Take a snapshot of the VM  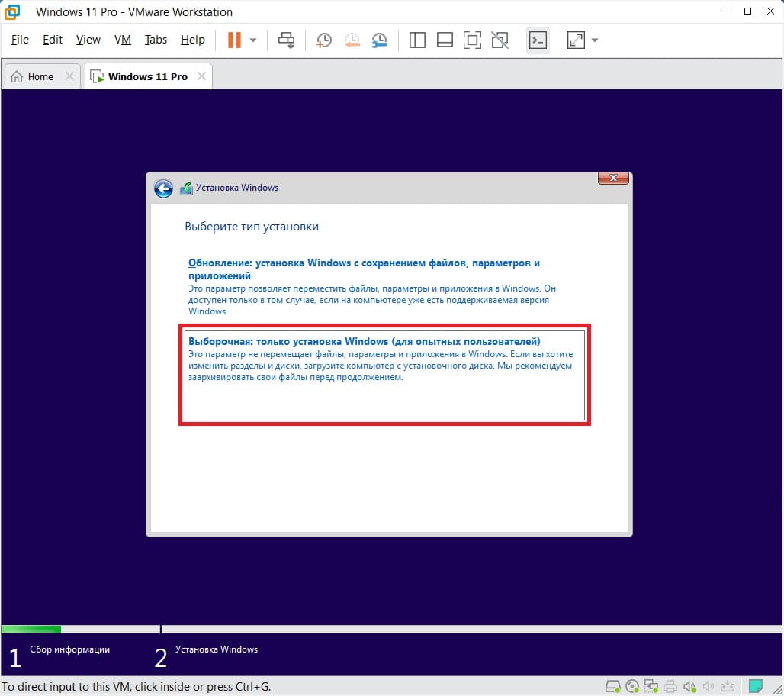(323, 40)
